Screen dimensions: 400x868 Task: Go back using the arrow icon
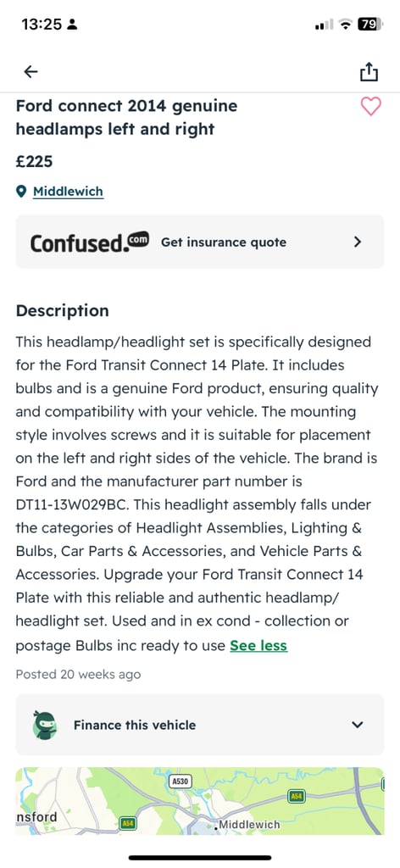[31, 71]
